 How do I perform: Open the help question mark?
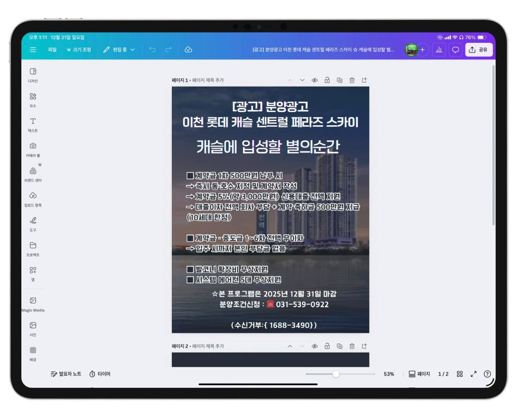click(487, 374)
